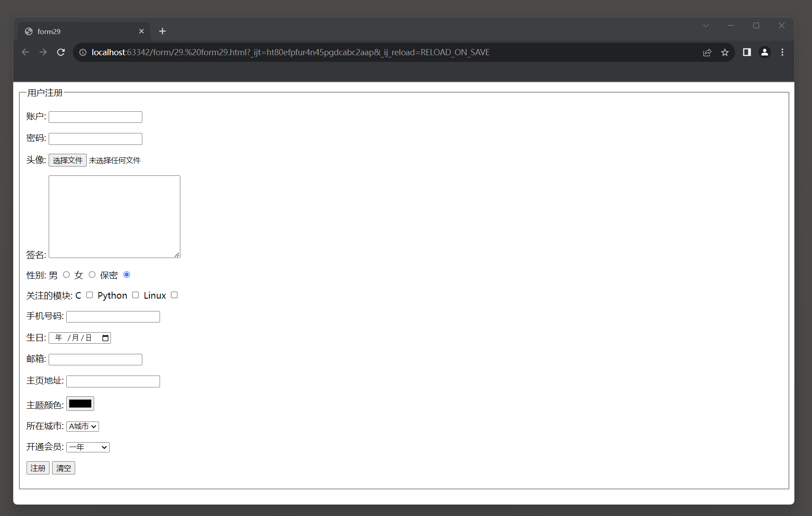Open the tab search chevron
The image size is (812, 516).
click(x=706, y=26)
